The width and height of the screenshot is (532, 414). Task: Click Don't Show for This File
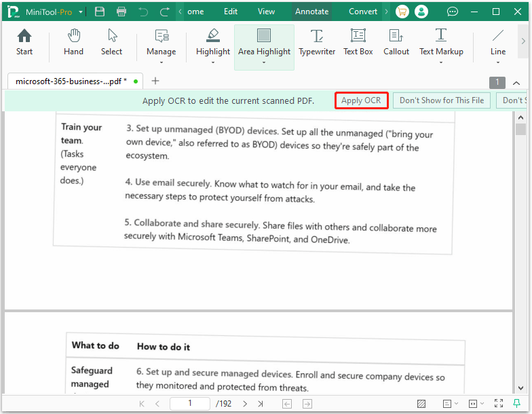[442, 100]
